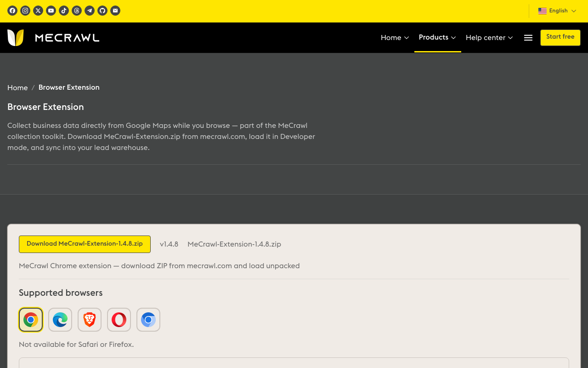Select the Microsoft Edge browser icon
The image size is (588, 368).
click(x=60, y=320)
